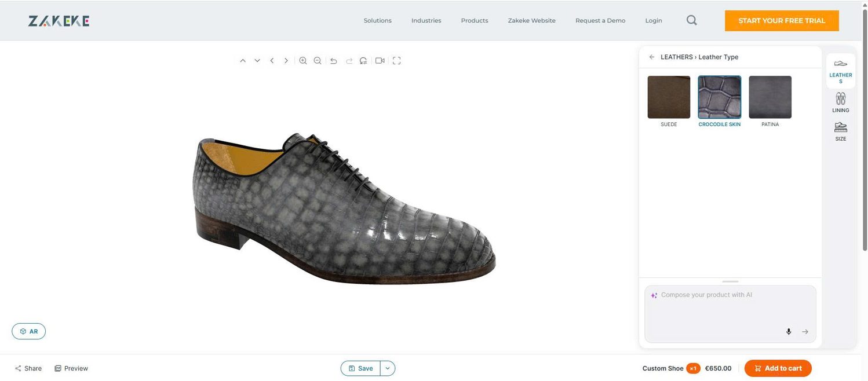Add the custom shoe to cart
Image resolution: width=868 pixels, height=381 pixels.
click(x=778, y=368)
